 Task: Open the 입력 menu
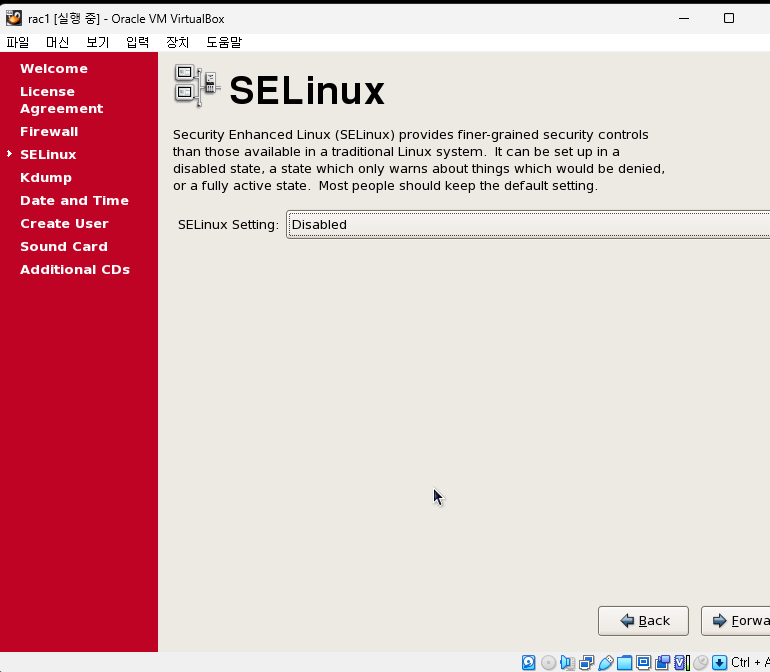coord(138,42)
